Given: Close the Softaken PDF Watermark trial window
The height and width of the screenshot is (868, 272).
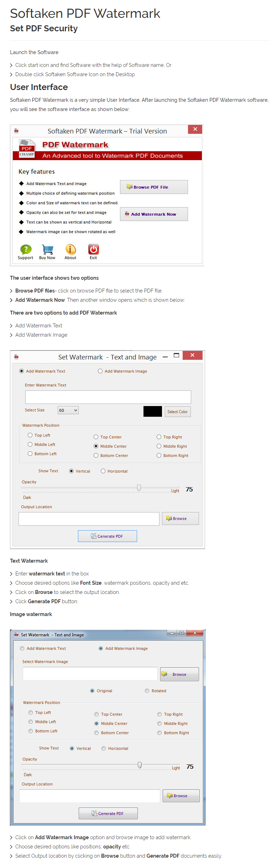Looking at the screenshot, I should (195, 129).
